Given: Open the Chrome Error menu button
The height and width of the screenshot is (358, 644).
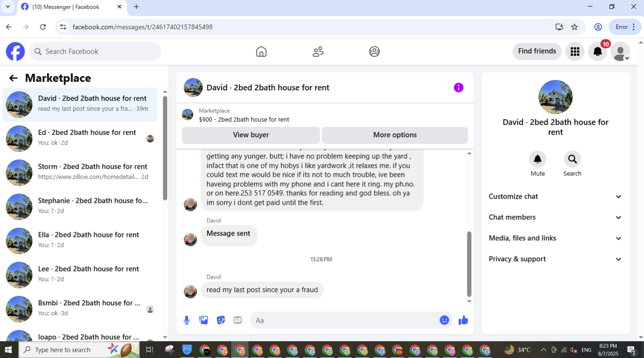Looking at the screenshot, I should [x=625, y=27].
